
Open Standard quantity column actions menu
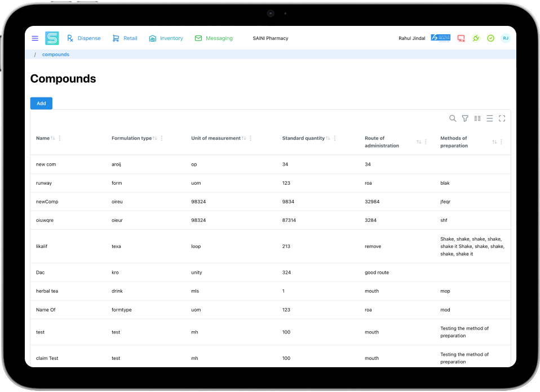click(335, 139)
